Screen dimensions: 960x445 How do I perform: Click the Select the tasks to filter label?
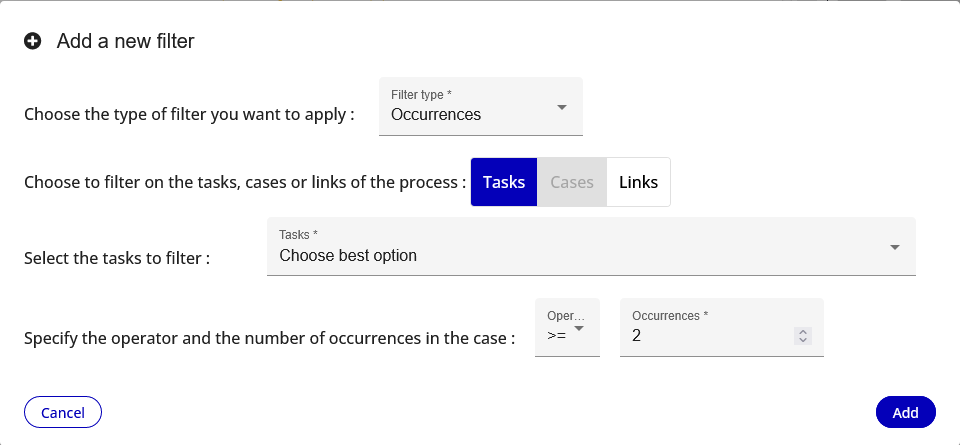pos(117,258)
